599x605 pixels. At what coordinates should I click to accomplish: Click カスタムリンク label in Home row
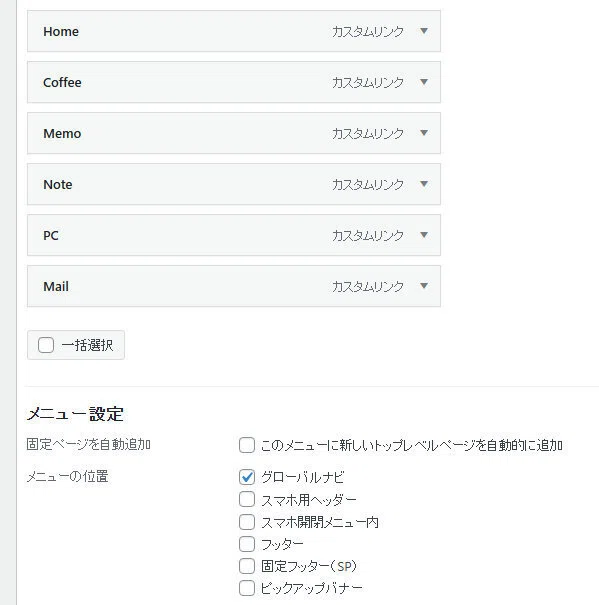click(x=368, y=31)
